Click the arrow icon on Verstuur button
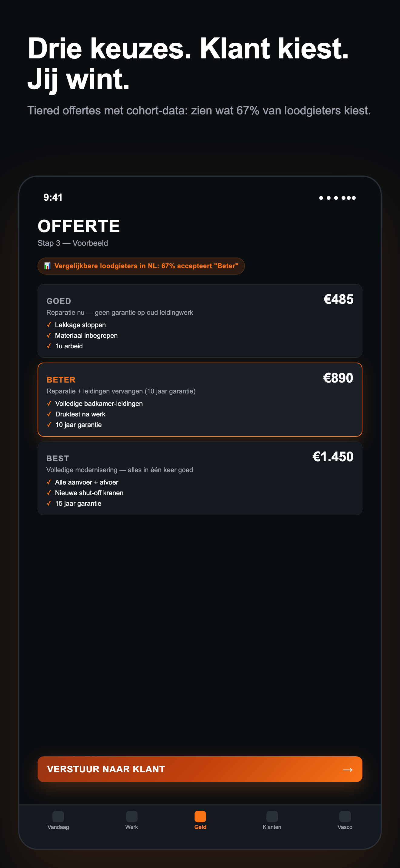 [x=348, y=769]
